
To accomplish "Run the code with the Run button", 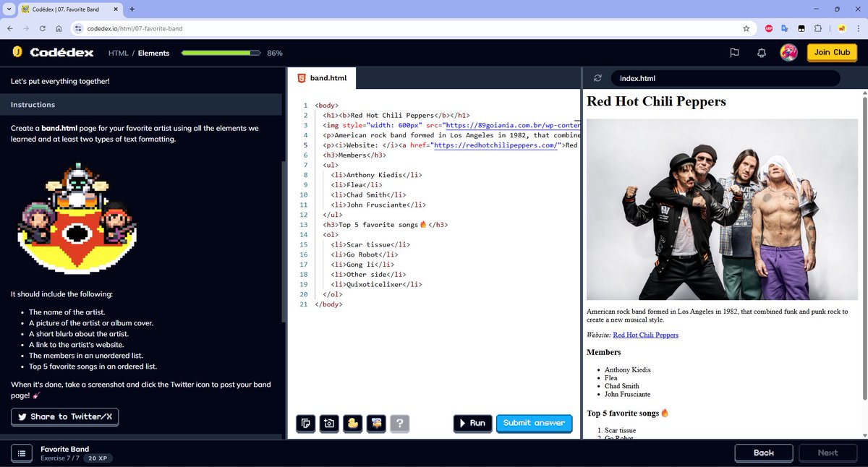I will click(x=473, y=423).
